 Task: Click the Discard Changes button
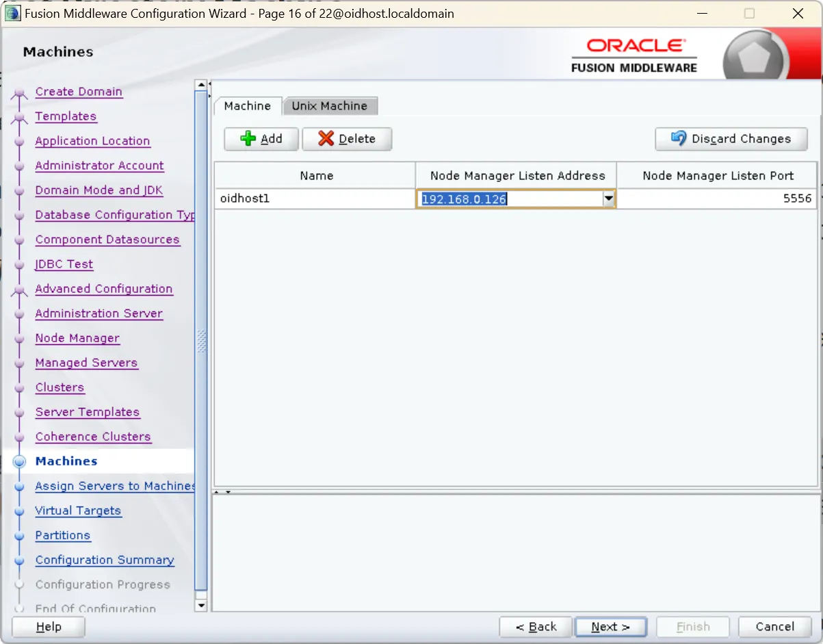731,139
